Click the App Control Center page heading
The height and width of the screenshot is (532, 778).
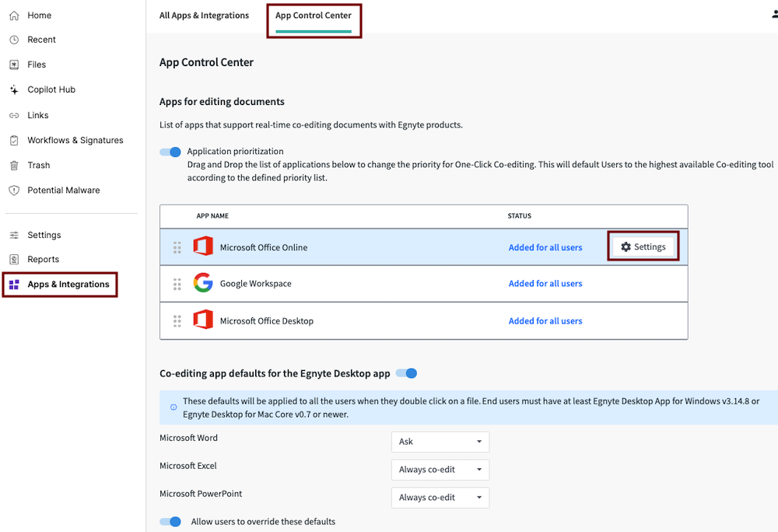[206, 62]
